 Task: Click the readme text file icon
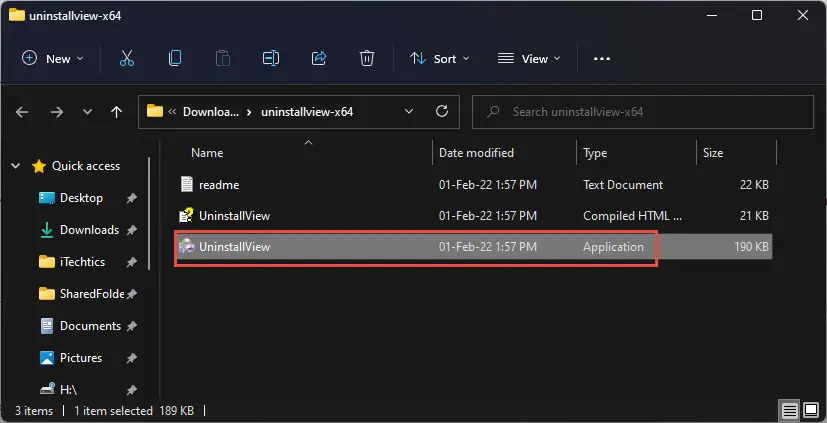[x=187, y=185]
